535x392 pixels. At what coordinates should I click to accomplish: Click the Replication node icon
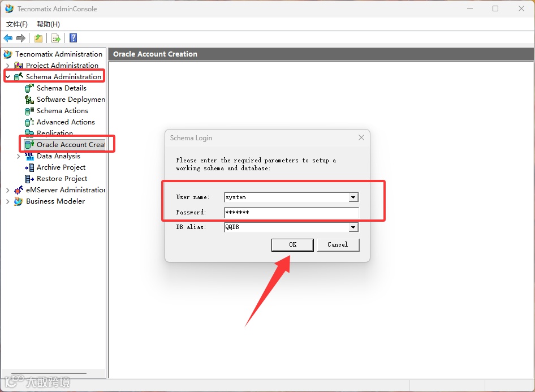click(29, 133)
